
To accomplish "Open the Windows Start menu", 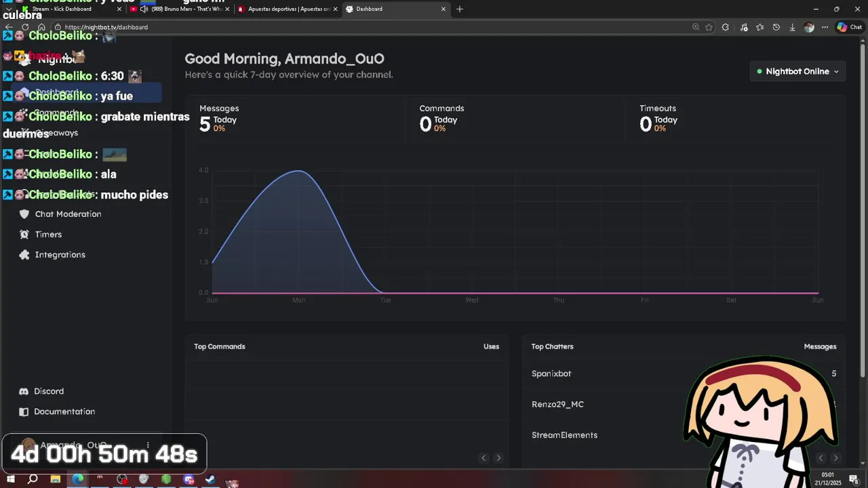I will click(x=10, y=479).
